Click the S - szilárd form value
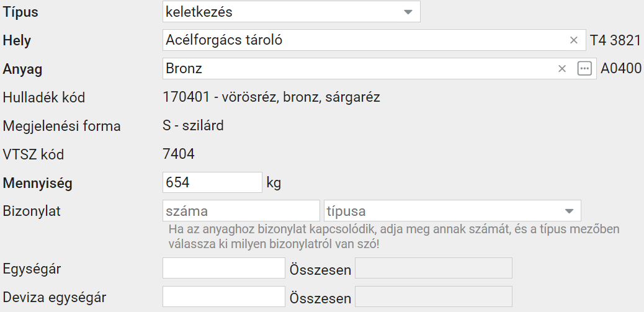Screen dimensions: 644x312 click(x=193, y=126)
